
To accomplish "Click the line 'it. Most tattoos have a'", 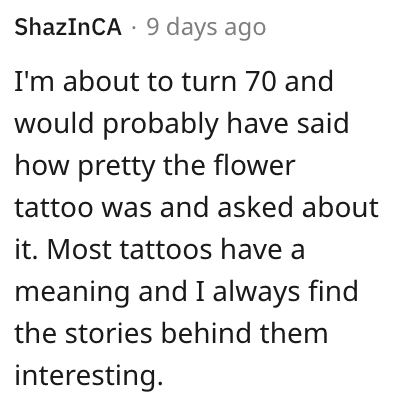I will tap(160, 249).
